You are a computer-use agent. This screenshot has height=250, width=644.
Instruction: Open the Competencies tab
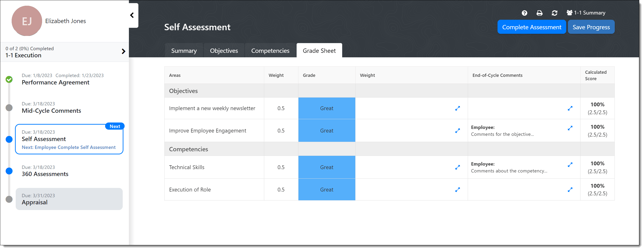tap(270, 50)
